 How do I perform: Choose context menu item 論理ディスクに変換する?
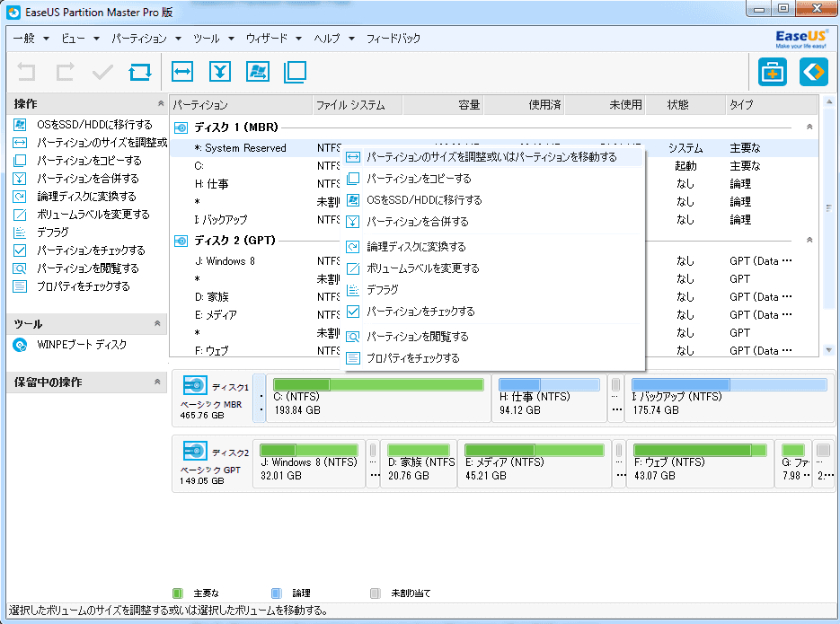pos(492,247)
